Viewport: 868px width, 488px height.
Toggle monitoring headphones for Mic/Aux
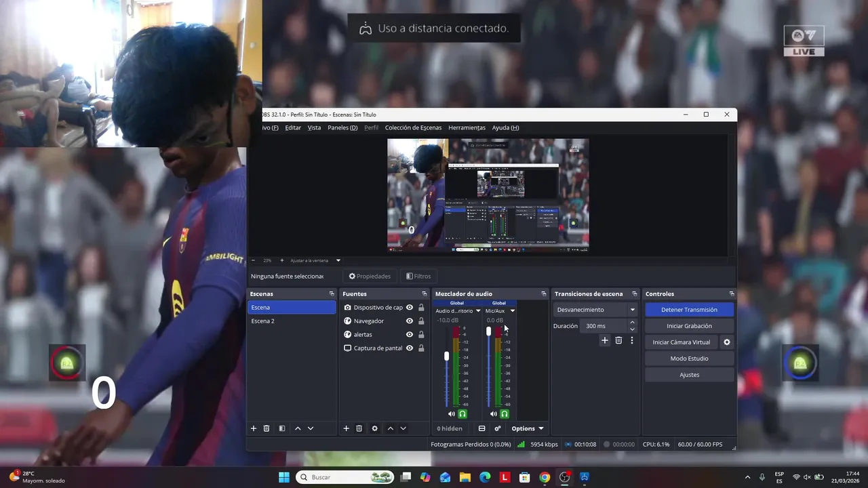pyautogui.click(x=505, y=413)
